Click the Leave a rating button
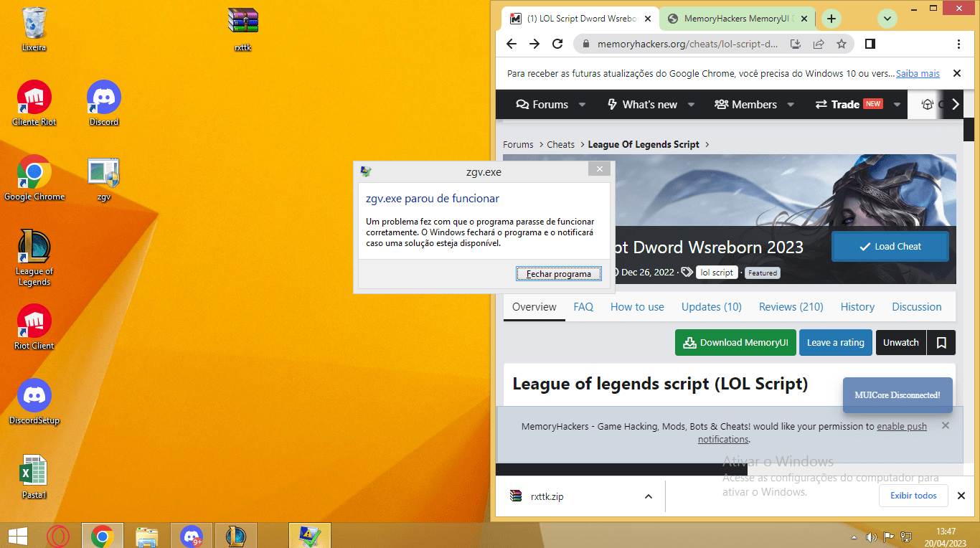The image size is (980, 548). [836, 343]
